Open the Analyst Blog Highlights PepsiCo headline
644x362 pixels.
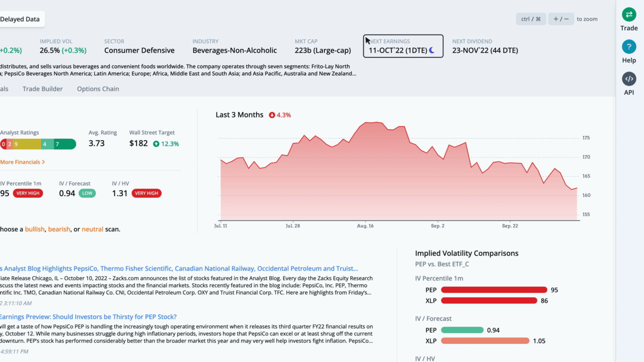click(179, 268)
